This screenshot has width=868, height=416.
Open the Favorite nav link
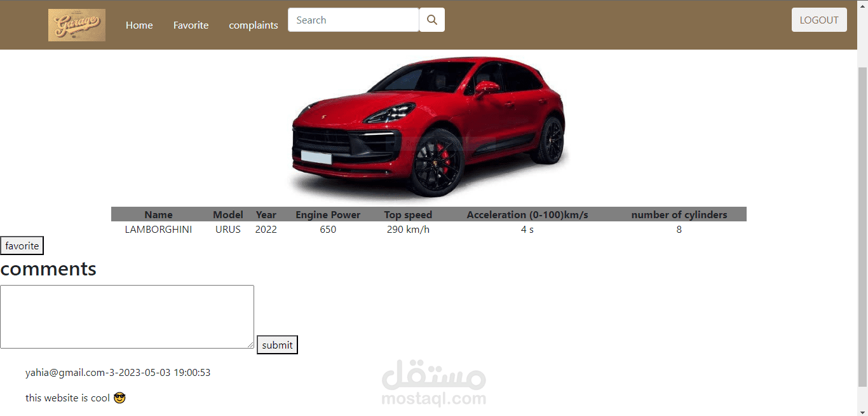[191, 25]
